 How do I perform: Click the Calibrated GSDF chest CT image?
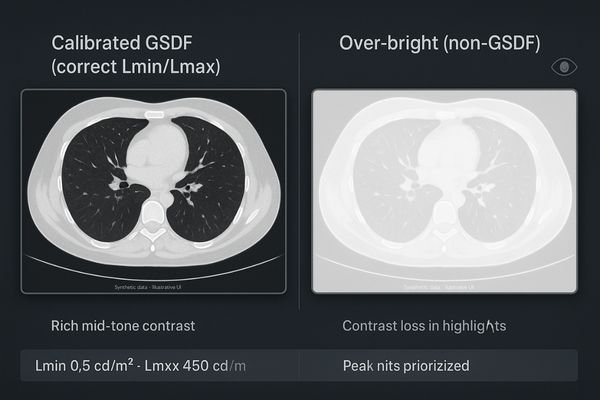point(153,192)
